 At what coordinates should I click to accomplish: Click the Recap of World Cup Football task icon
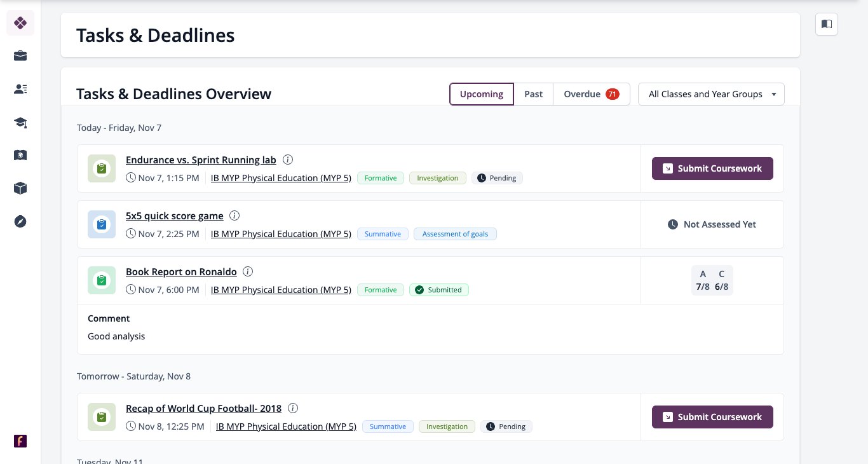coord(102,417)
